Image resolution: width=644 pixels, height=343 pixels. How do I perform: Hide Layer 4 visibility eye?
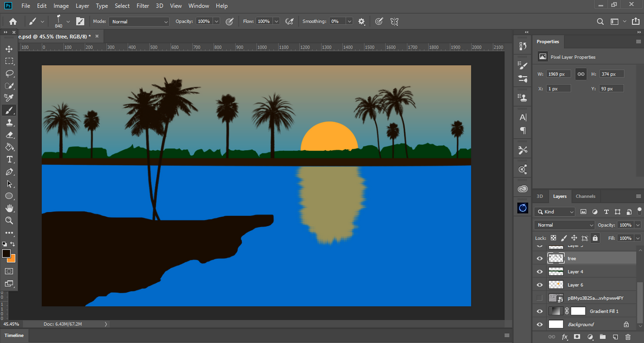tap(540, 272)
